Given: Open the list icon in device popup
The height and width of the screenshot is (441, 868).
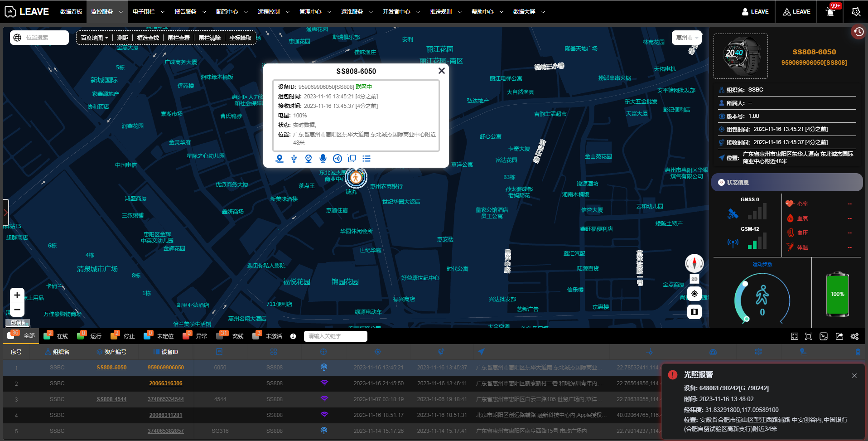Looking at the screenshot, I should 366,159.
